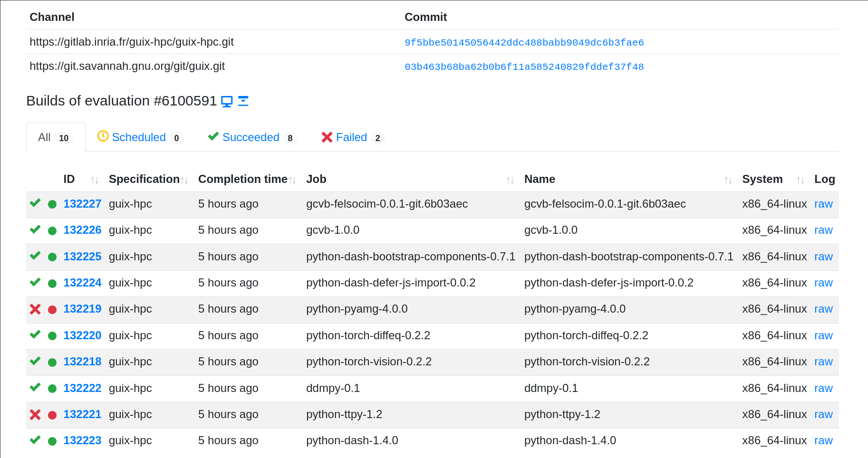Click red X status for build 132221
868x458 pixels.
tap(35, 415)
